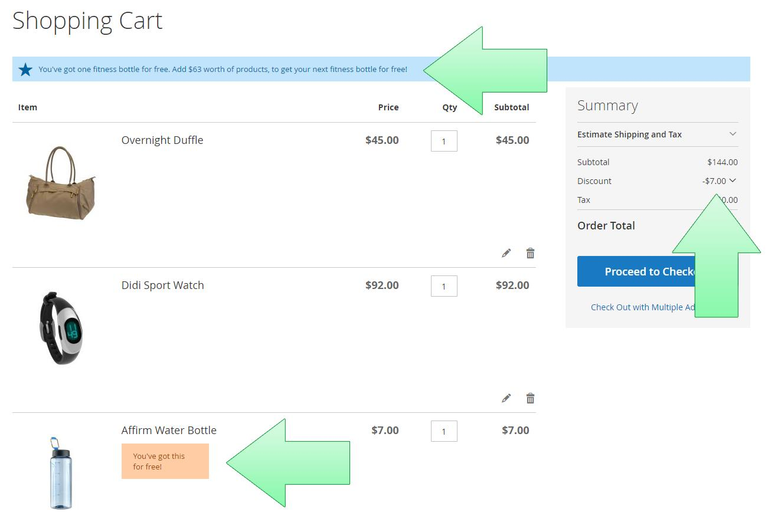
Task: Click the Didi Sport Watch quantity field
Action: (x=444, y=286)
